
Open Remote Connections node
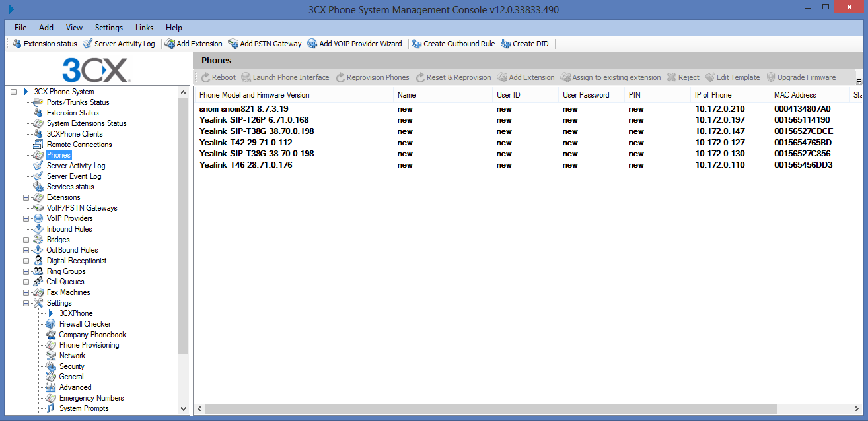[x=79, y=145]
